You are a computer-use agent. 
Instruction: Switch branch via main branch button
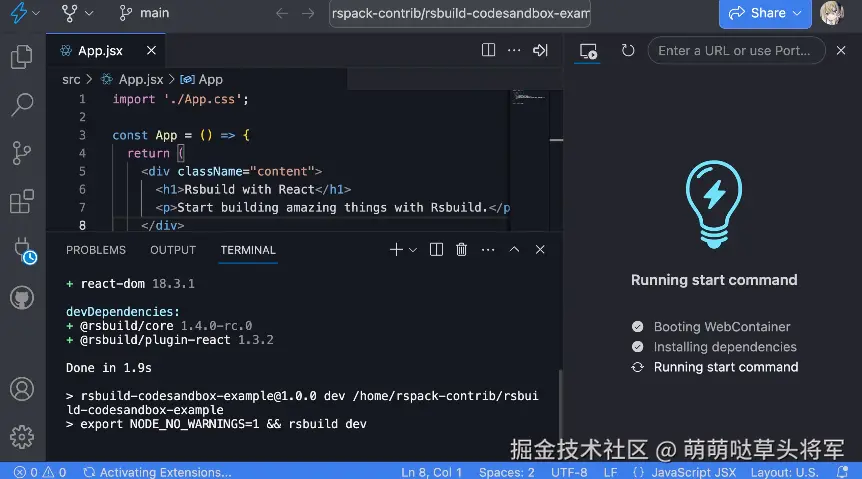click(144, 13)
